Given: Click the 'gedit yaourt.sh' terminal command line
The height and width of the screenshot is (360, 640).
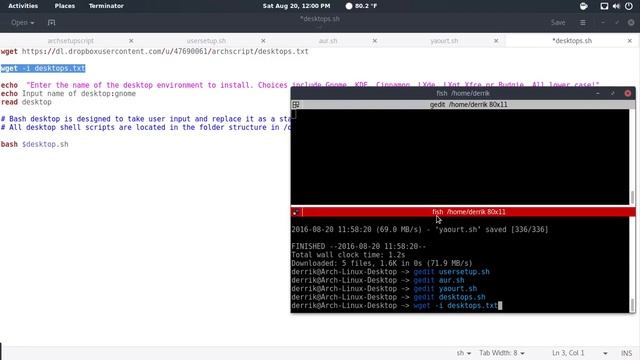Looking at the screenshot, I should pyautogui.click(x=384, y=289).
